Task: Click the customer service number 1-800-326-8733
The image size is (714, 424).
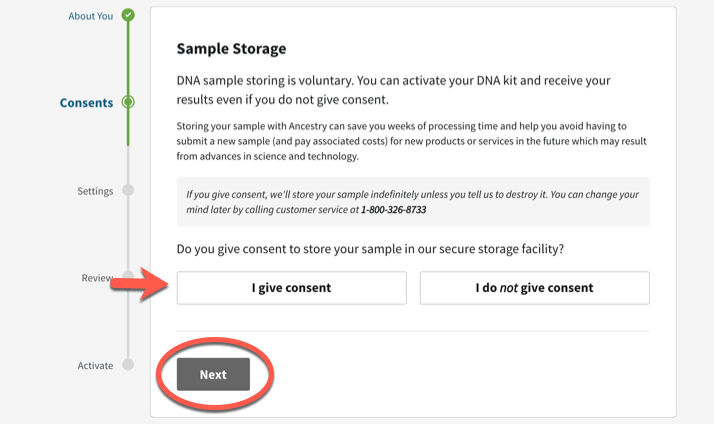Action: coord(393,209)
